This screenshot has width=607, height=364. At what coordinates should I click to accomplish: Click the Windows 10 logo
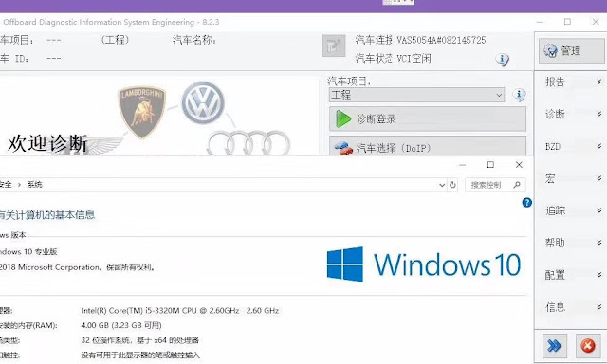[x=424, y=264]
